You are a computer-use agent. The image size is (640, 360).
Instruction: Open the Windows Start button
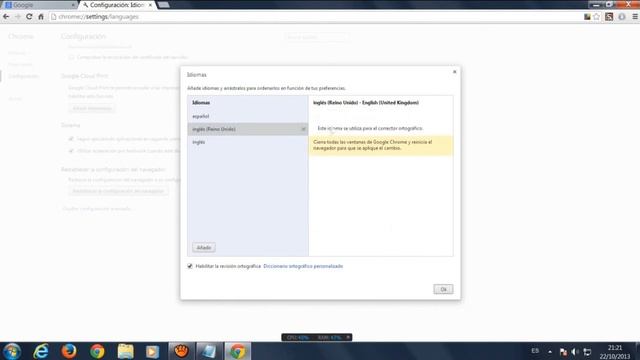12,351
